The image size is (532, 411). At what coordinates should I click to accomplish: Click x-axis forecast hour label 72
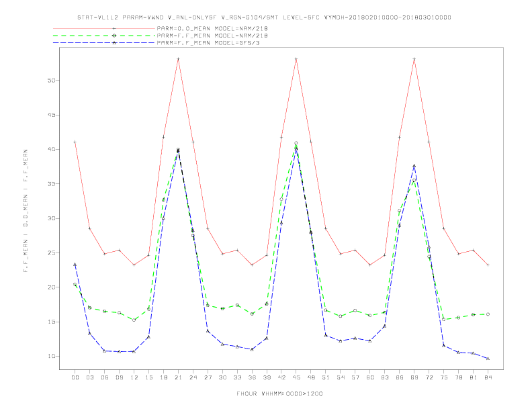[429, 377]
